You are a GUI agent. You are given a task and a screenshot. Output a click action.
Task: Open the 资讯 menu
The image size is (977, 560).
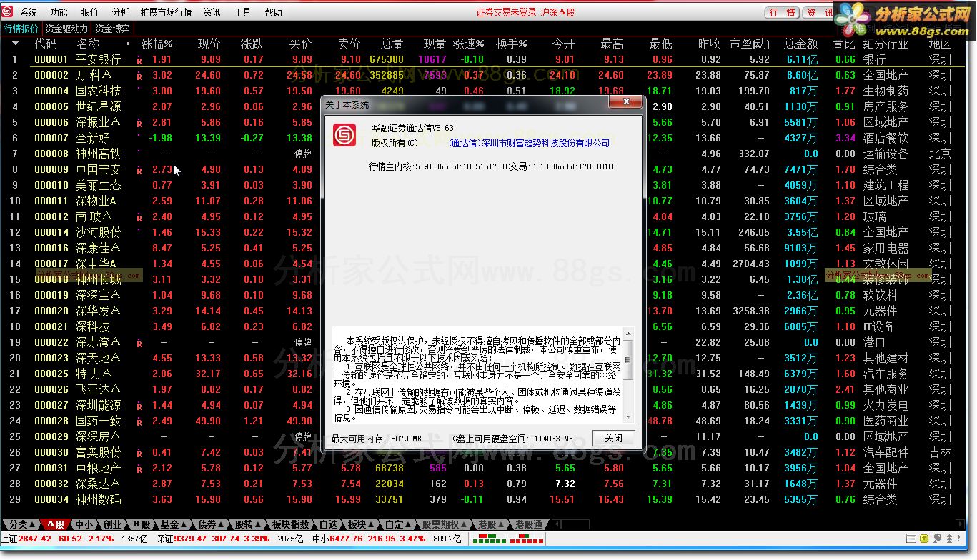pyautogui.click(x=212, y=12)
